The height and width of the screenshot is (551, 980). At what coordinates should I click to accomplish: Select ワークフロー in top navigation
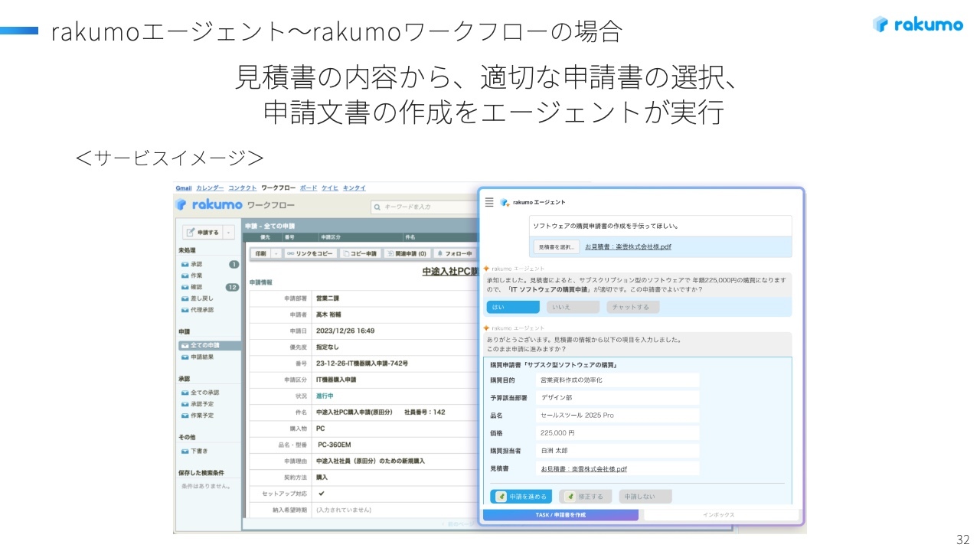point(278,187)
